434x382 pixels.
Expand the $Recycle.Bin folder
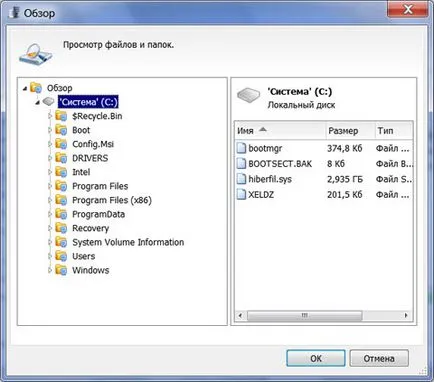(50, 116)
